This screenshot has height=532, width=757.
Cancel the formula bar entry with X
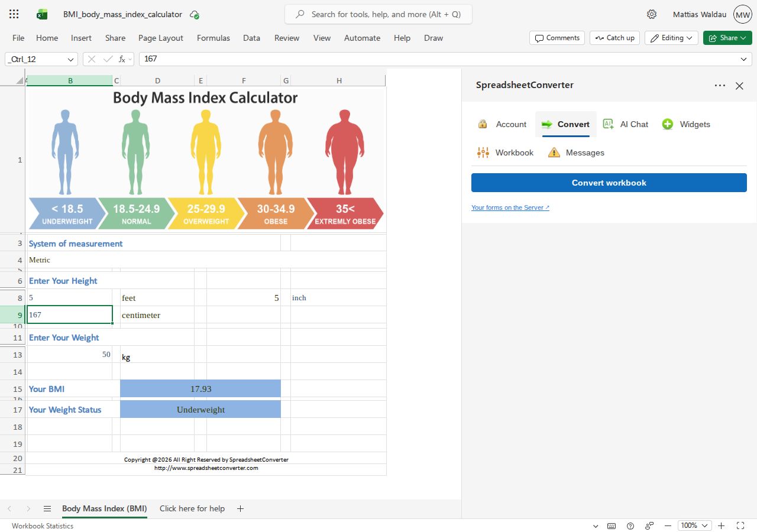92,59
